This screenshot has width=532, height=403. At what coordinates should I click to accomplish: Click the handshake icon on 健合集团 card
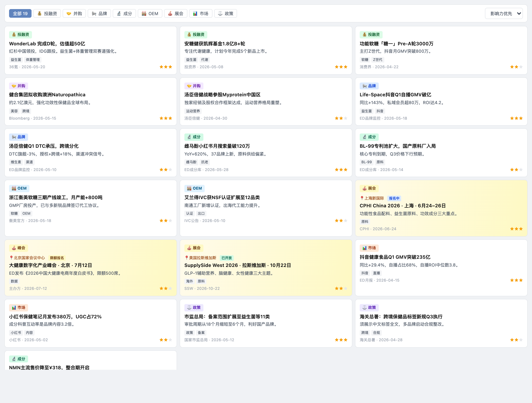click(x=14, y=86)
